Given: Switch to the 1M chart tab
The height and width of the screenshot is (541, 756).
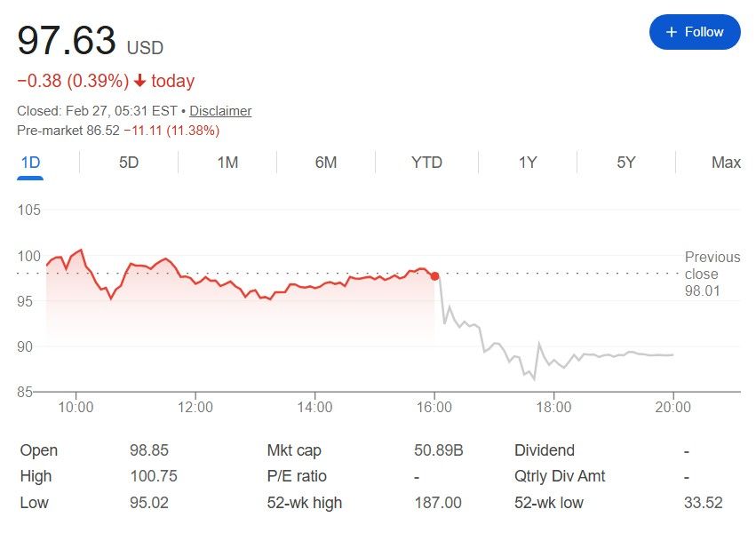Looking at the screenshot, I should [227, 163].
